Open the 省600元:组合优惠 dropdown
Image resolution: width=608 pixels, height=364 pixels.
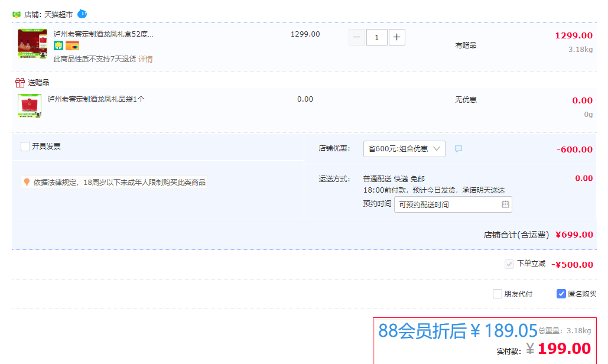404,149
